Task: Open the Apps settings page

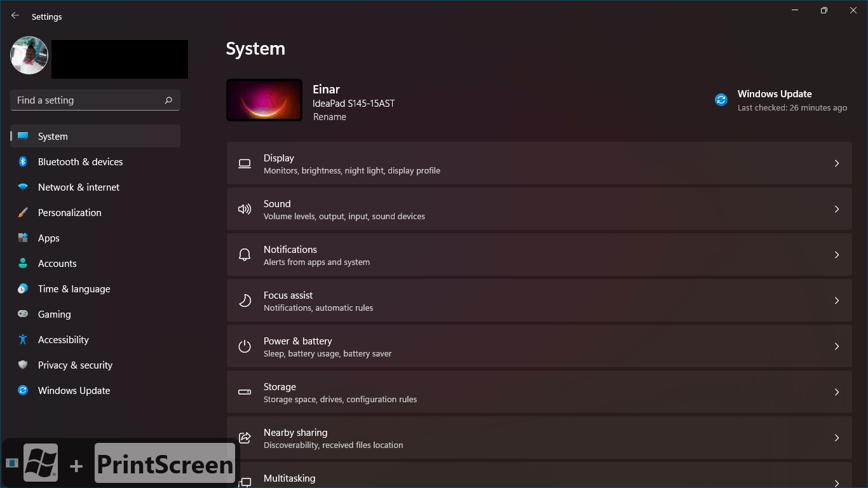Action: pyautogui.click(x=95, y=238)
